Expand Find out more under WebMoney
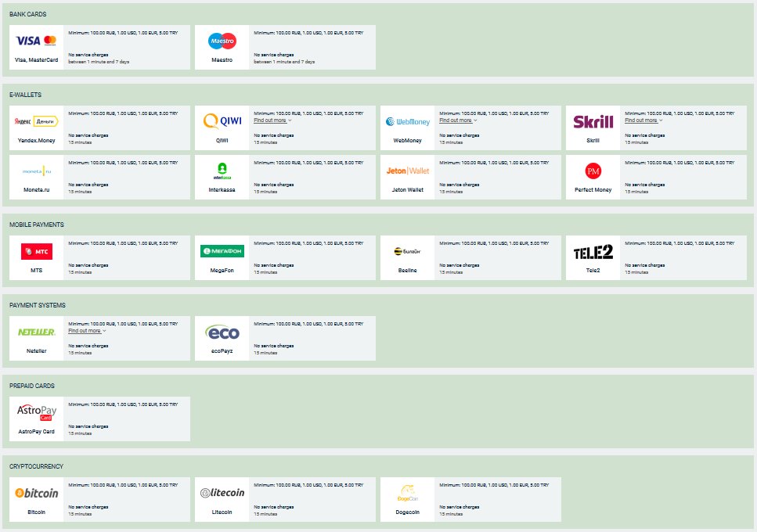Screen dimensions: 757x532 click(458, 120)
